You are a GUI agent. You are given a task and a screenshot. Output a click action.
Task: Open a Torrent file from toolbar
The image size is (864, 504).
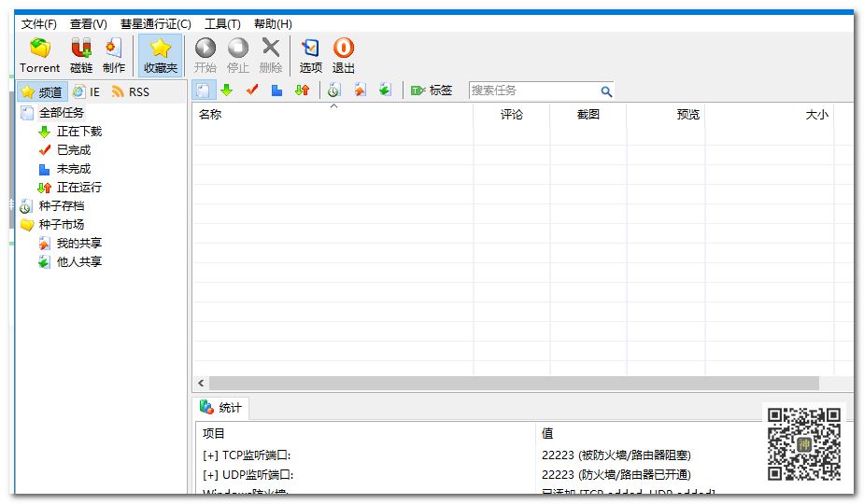point(39,55)
